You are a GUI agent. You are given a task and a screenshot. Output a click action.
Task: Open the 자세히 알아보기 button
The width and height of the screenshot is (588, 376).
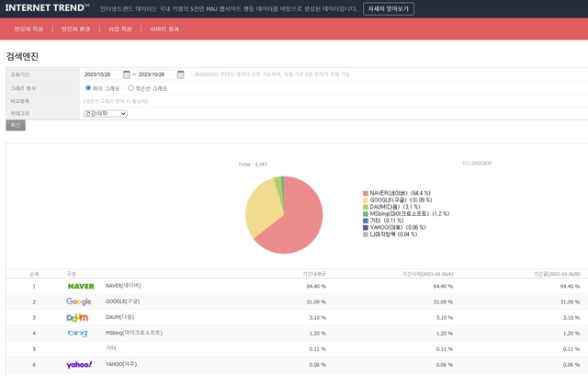(389, 9)
